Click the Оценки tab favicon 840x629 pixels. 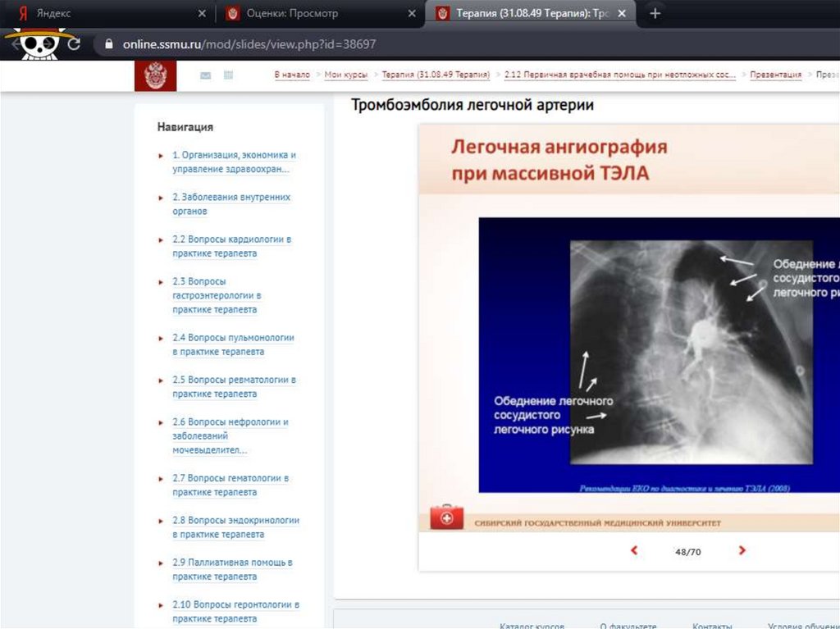(x=232, y=13)
